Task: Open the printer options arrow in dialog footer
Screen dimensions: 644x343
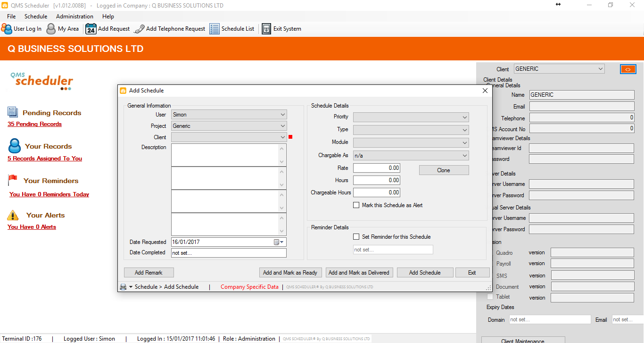Action: click(131, 287)
